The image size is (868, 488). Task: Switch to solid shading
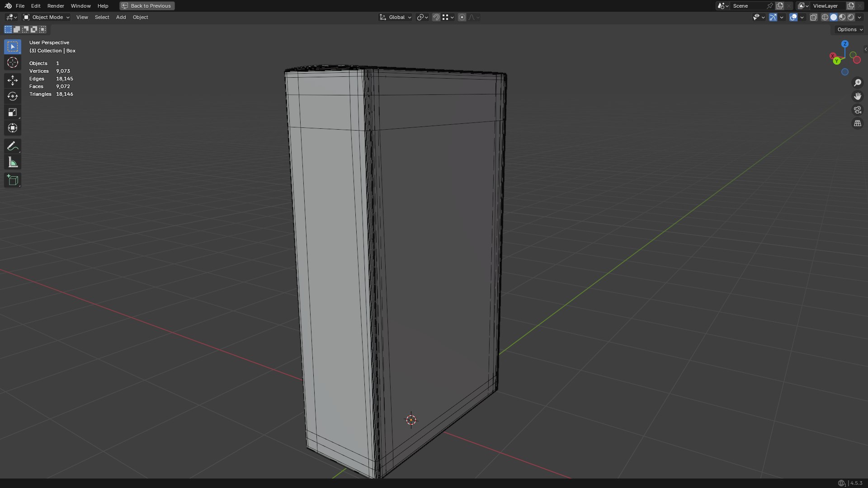coord(834,17)
